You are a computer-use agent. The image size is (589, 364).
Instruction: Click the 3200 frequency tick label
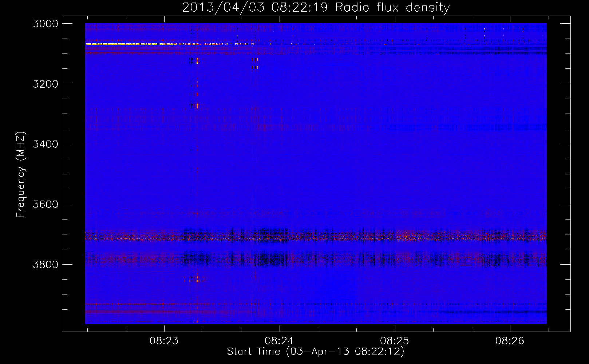(46, 84)
